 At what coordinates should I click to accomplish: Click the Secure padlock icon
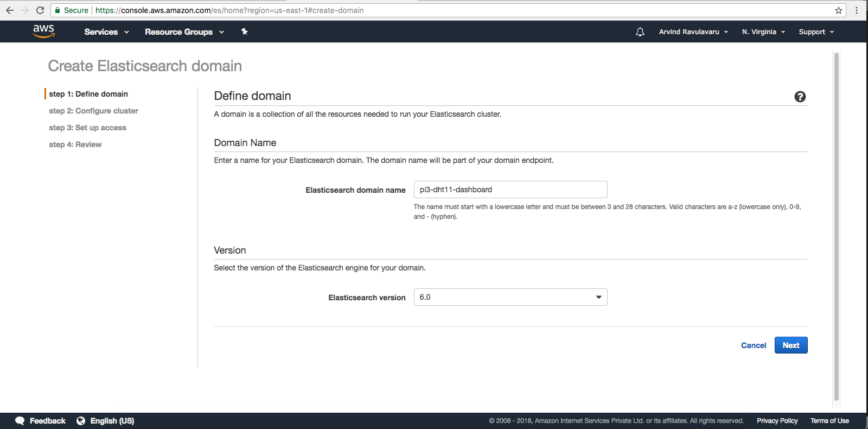[58, 10]
